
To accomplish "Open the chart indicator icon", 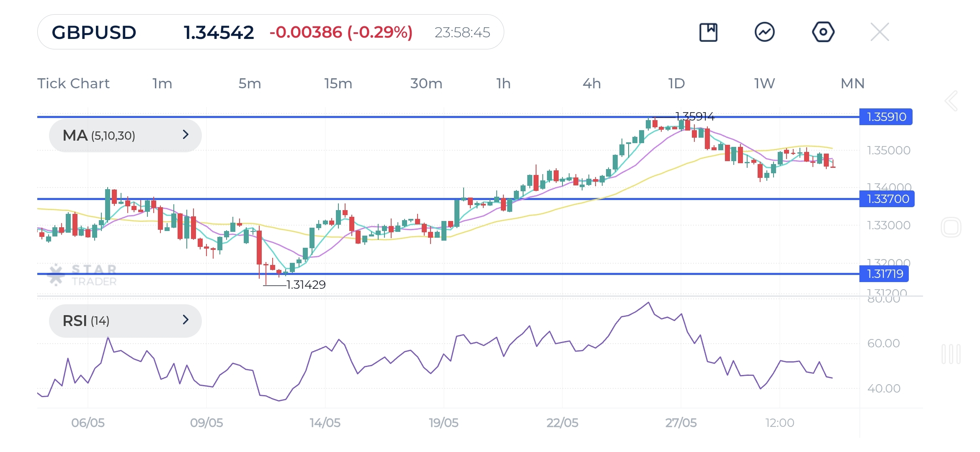I will [x=764, y=32].
